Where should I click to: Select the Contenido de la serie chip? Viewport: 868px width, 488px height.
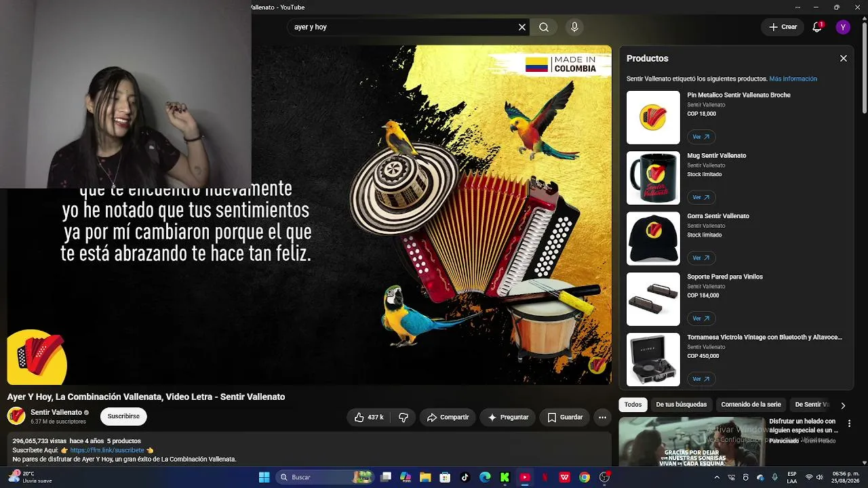click(x=751, y=405)
